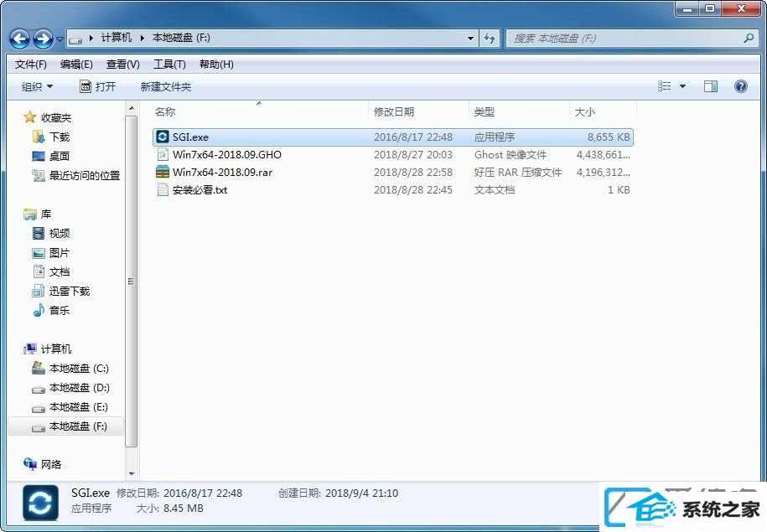
Task: Click the 2018/8/28 22:58 date cell
Action: click(x=413, y=172)
